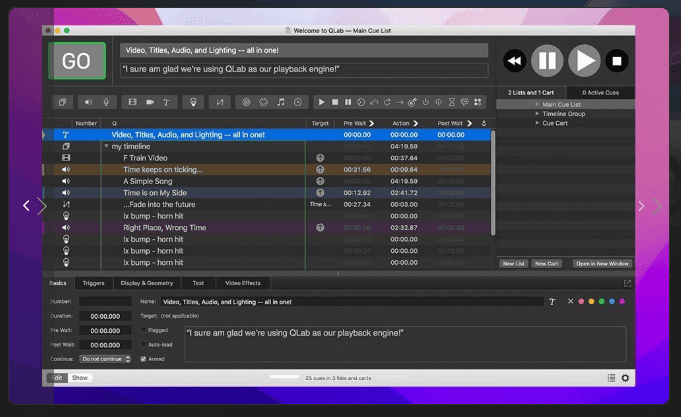Add a Fade cue from toolbar

220,102
